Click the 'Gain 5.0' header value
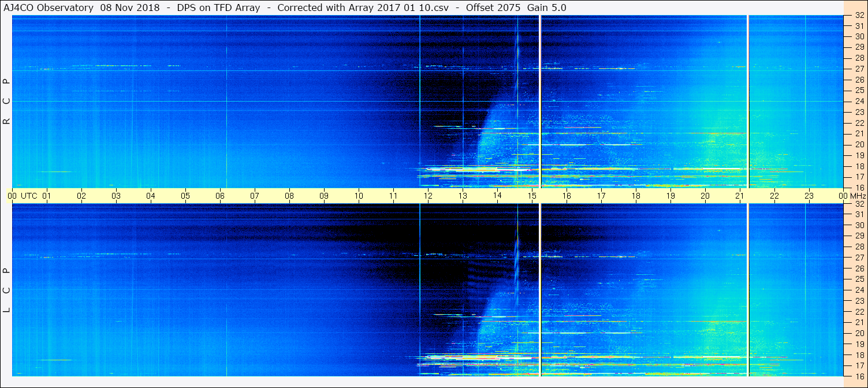This screenshot has height=388, width=868. tap(548, 8)
